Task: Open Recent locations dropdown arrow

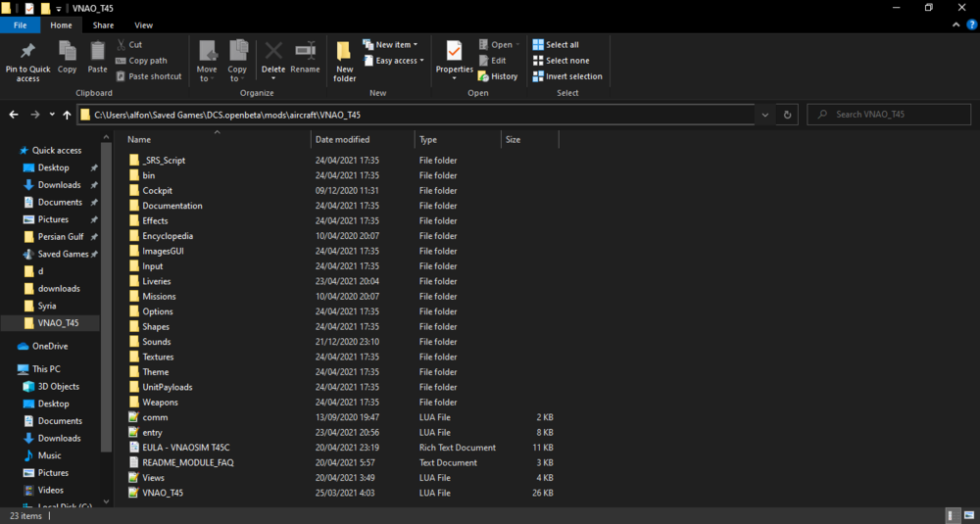Action: pyautogui.click(x=52, y=115)
